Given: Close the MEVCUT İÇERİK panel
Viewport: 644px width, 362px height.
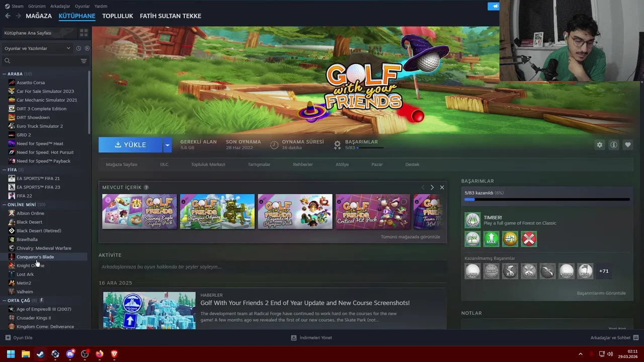Looking at the screenshot, I should 442,188.
